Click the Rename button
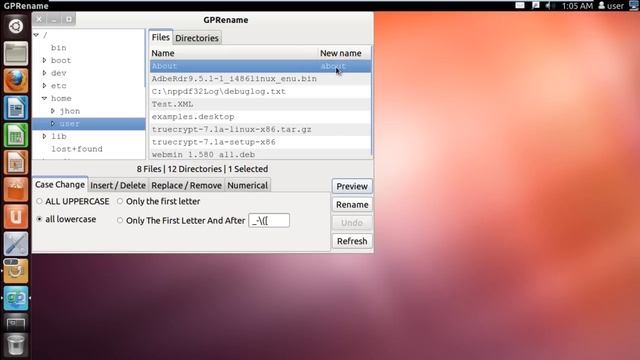 [x=352, y=204]
